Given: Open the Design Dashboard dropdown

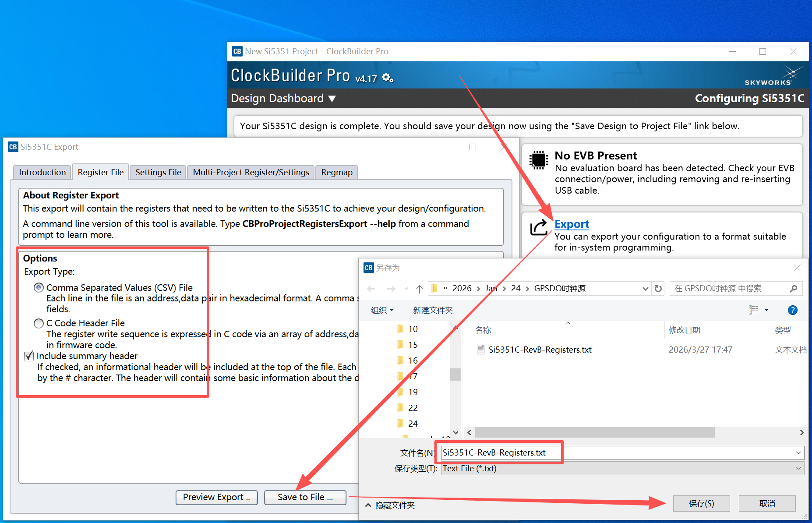Looking at the screenshot, I should click(332, 99).
